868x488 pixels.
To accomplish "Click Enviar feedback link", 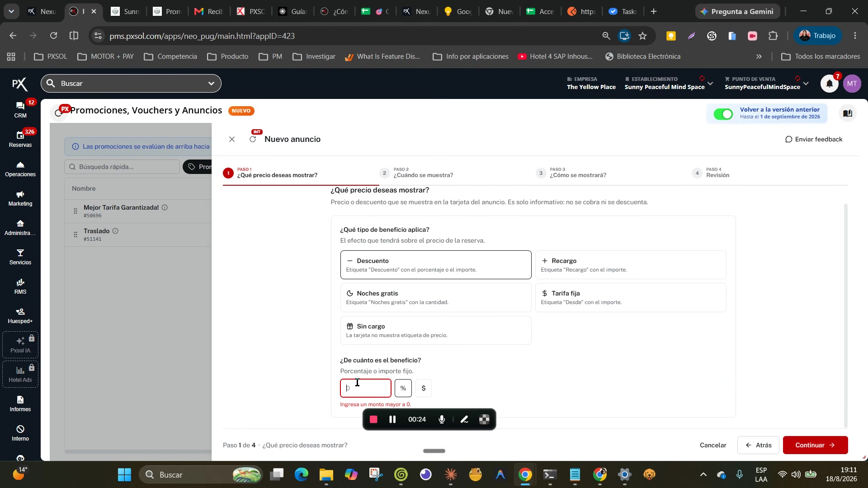I will click(x=814, y=139).
